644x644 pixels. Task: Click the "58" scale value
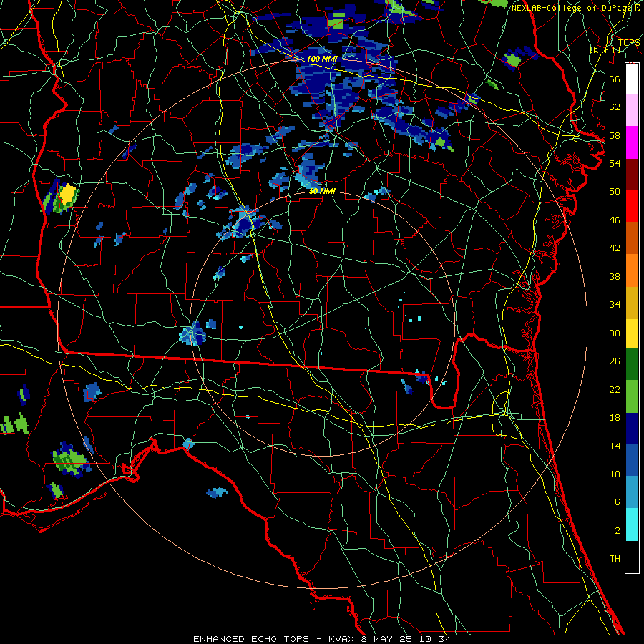click(615, 135)
